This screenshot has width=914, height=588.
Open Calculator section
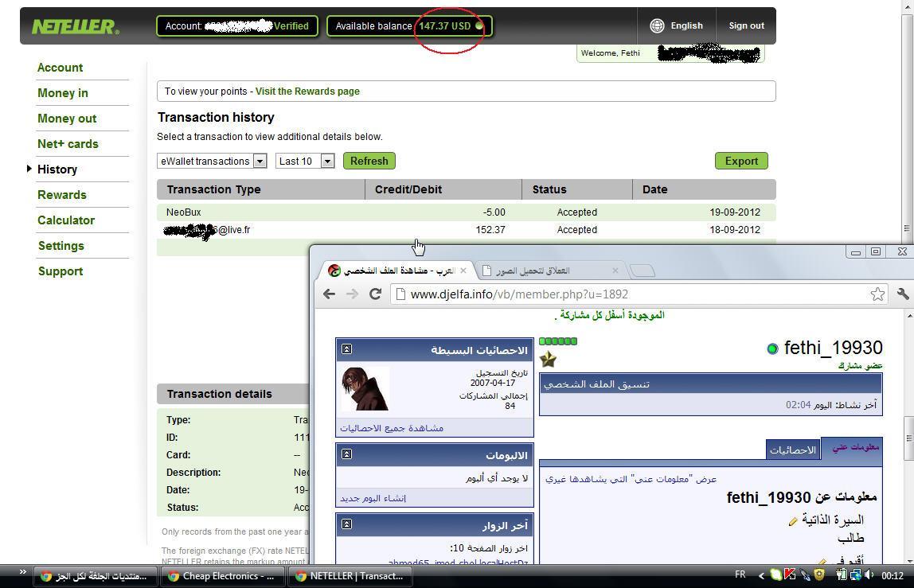coord(66,220)
